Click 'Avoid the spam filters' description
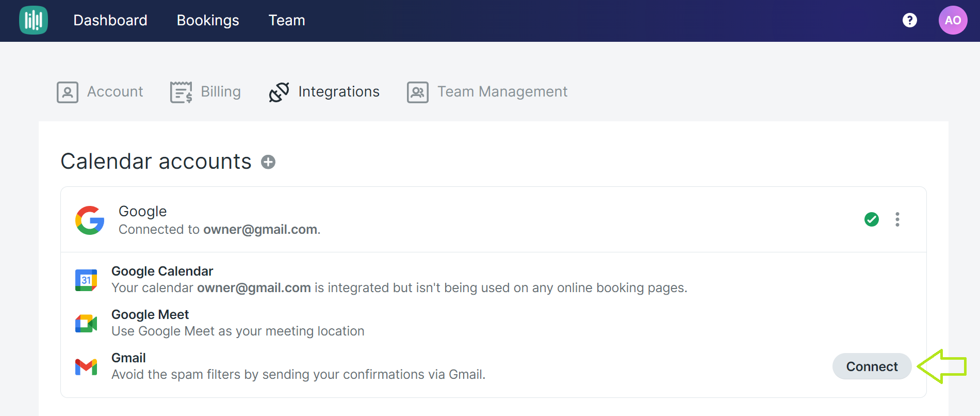Screen dimensions: 980x416 point(299,374)
